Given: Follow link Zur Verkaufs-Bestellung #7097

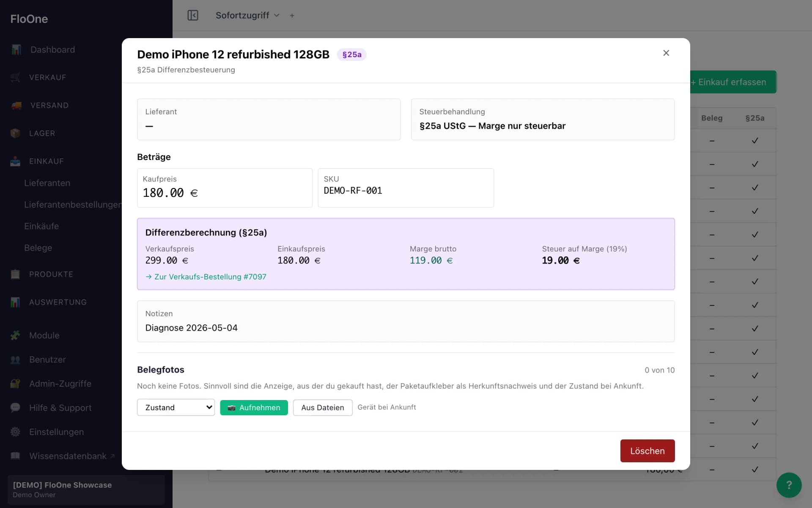Looking at the screenshot, I should tap(206, 276).
